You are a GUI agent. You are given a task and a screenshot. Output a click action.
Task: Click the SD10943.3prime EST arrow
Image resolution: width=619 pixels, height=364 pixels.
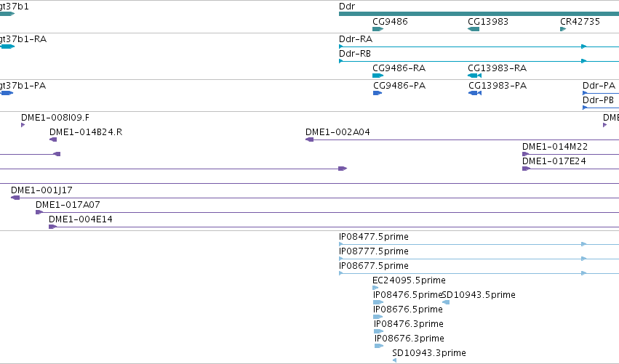pos(394,360)
